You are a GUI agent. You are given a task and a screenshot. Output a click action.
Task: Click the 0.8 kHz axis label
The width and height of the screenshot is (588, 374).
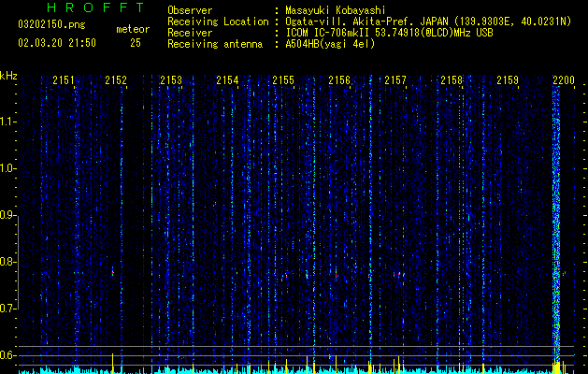coord(7,262)
